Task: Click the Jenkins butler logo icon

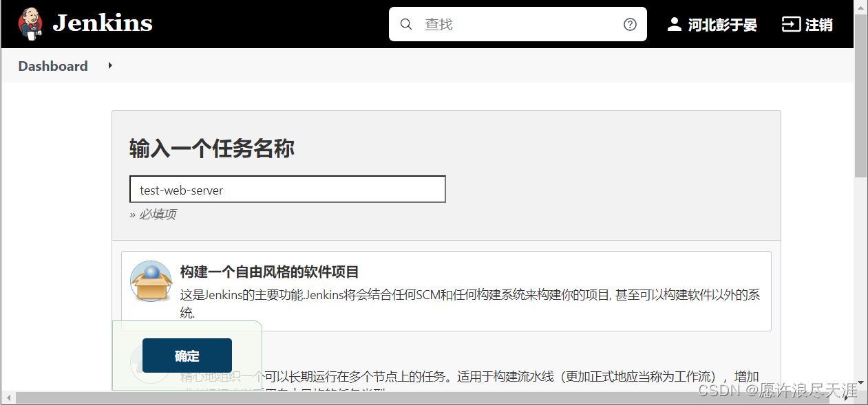Action: point(30,24)
